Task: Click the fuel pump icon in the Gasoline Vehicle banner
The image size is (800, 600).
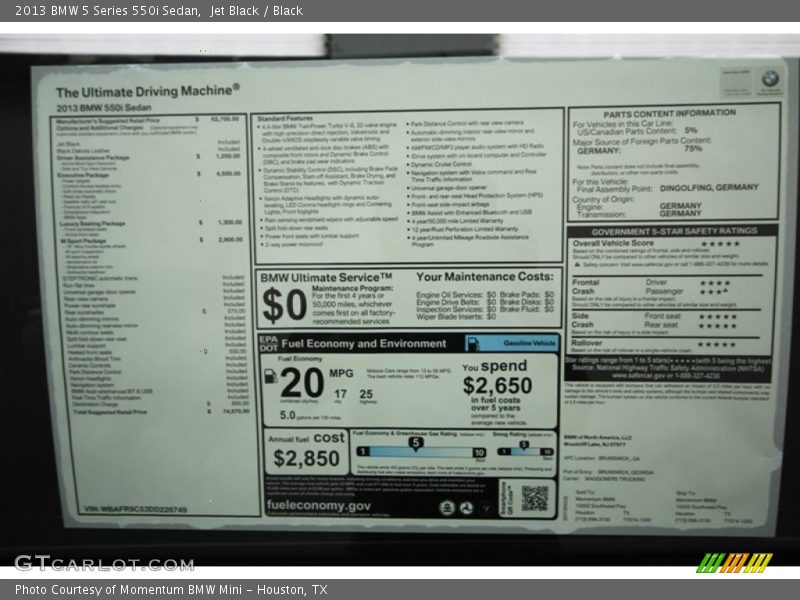Action: [x=473, y=343]
